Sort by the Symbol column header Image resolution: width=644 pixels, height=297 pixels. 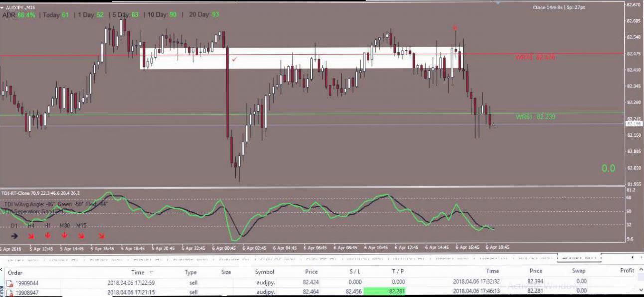pyautogui.click(x=265, y=272)
